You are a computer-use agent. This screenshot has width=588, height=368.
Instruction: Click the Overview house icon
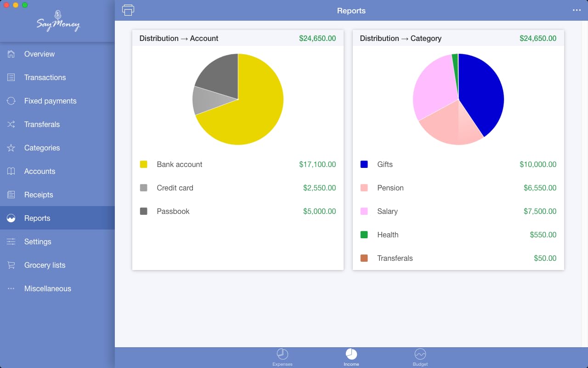coord(11,54)
